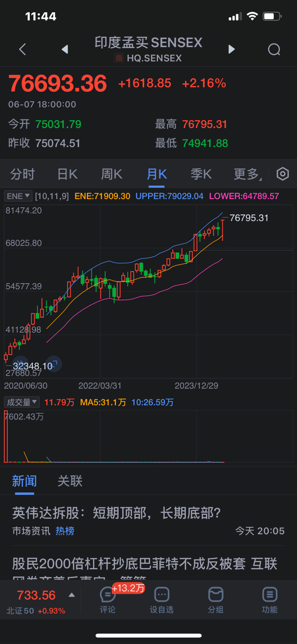
Task: Tap the 2022/03/31 date axis label
Action: click(x=100, y=386)
